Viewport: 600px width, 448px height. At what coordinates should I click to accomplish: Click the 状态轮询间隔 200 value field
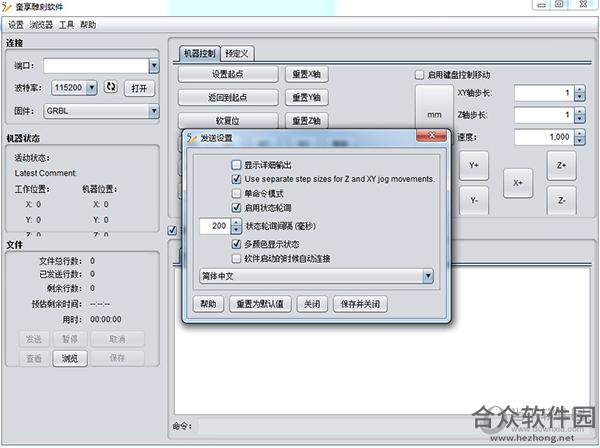click(x=215, y=226)
